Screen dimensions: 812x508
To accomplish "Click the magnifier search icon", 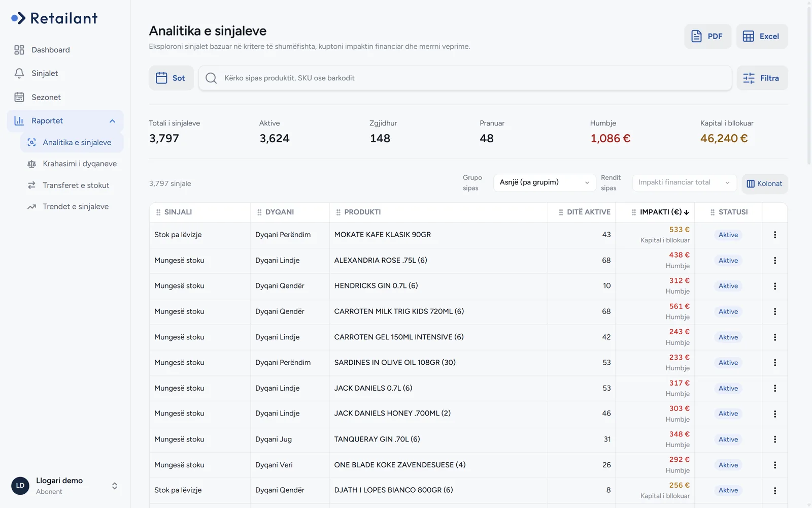I will point(211,78).
